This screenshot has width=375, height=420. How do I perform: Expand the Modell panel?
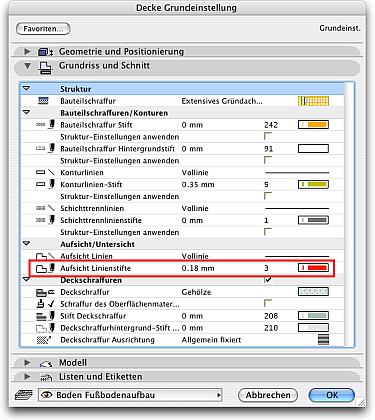[27, 362]
